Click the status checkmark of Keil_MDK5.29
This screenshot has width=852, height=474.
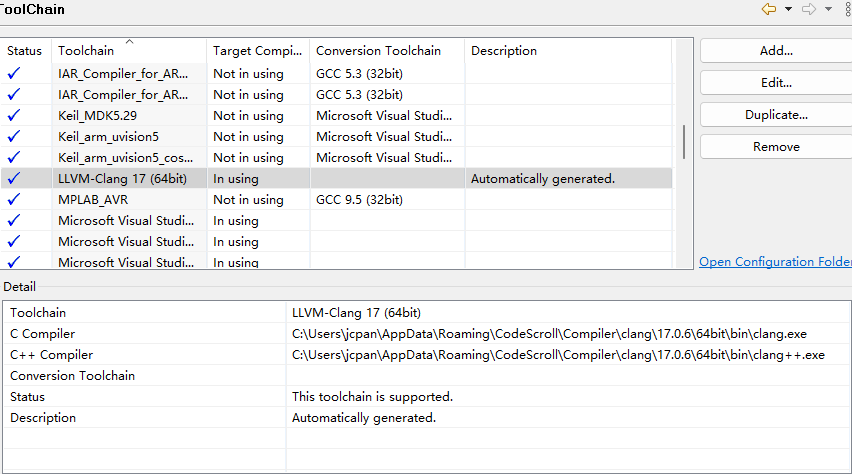tap(14, 115)
